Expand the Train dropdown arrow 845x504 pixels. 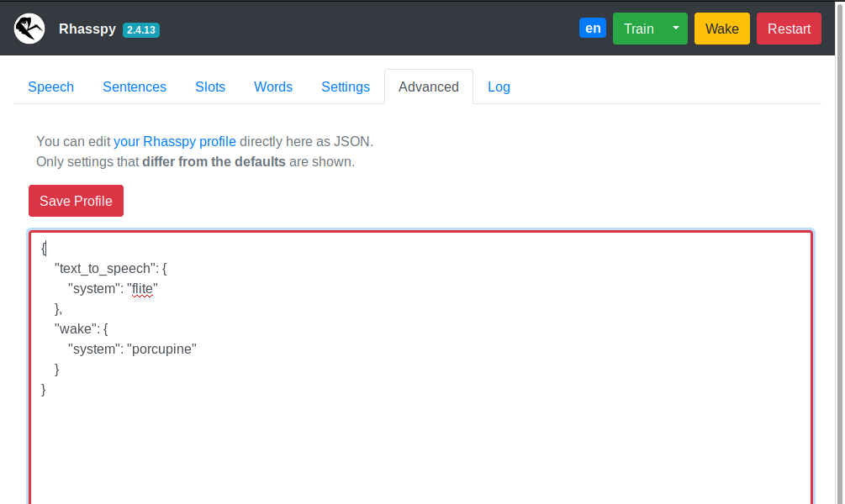[676, 29]
